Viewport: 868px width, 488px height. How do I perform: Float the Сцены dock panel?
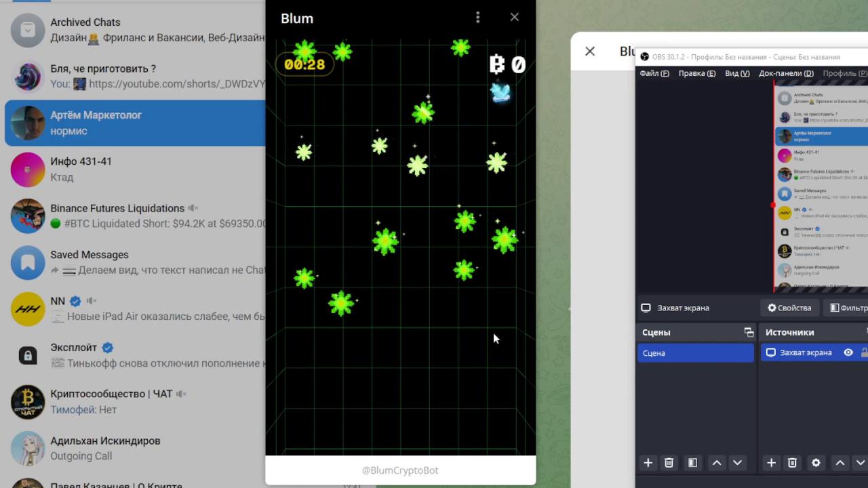749,332
